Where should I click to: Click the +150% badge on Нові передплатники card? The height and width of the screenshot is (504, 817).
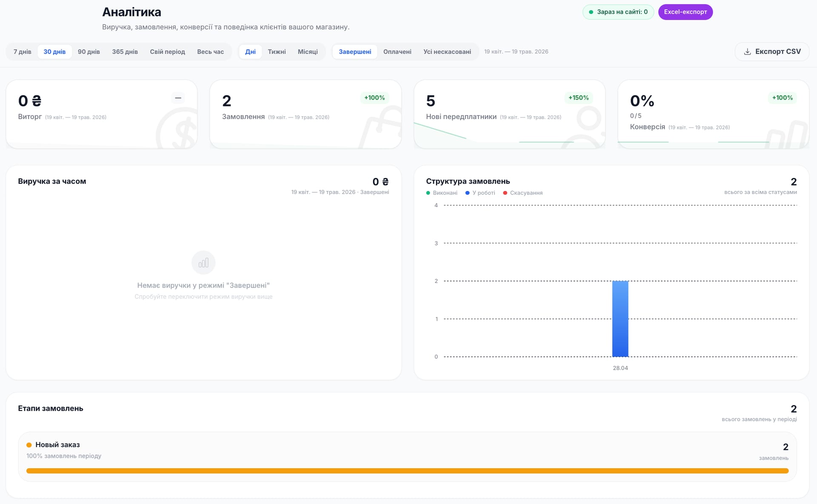579,98
